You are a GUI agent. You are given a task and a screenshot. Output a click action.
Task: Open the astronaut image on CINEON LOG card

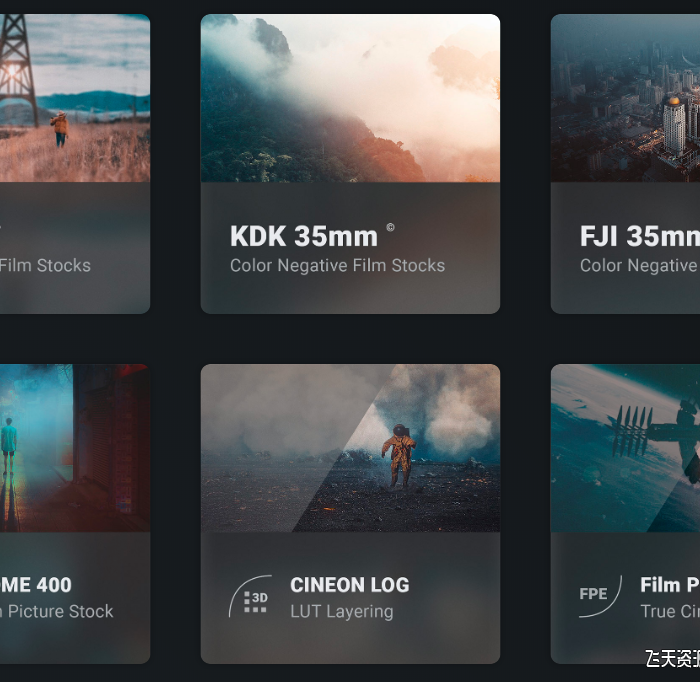(x=350, y=448)
